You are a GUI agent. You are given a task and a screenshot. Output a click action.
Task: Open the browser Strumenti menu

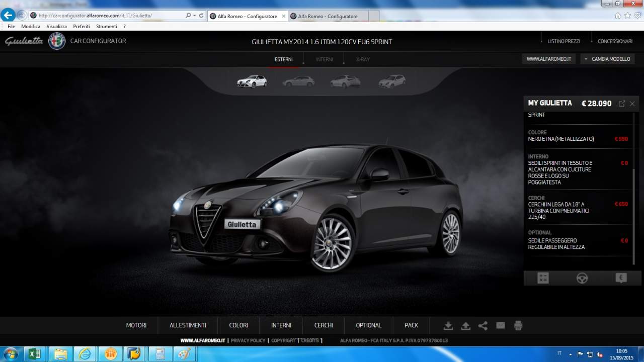pyautogui.click(x=107, y=26)
